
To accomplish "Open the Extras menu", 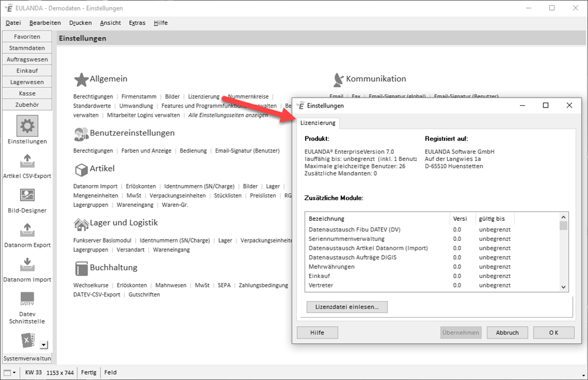I will [x=137, y=23].
